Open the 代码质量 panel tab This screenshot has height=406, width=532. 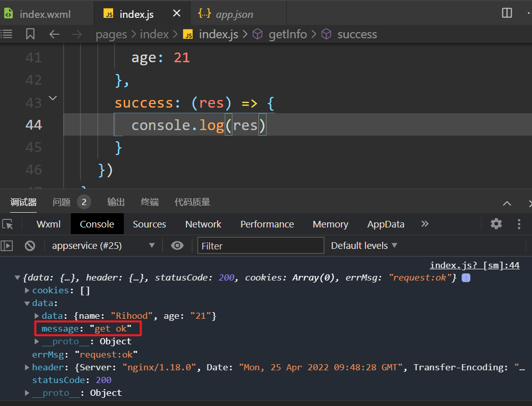click(x=192, y=202)
